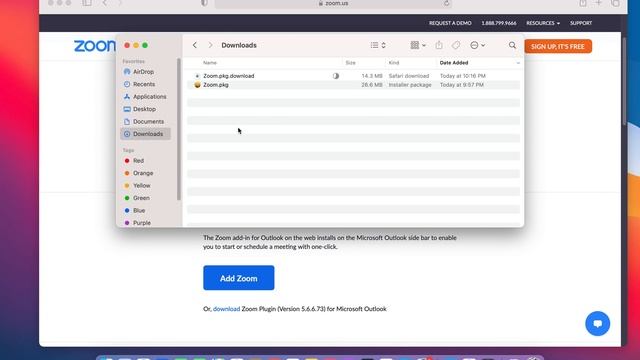
Task: Open a new Safari tab
Action: tap(598, 3)
